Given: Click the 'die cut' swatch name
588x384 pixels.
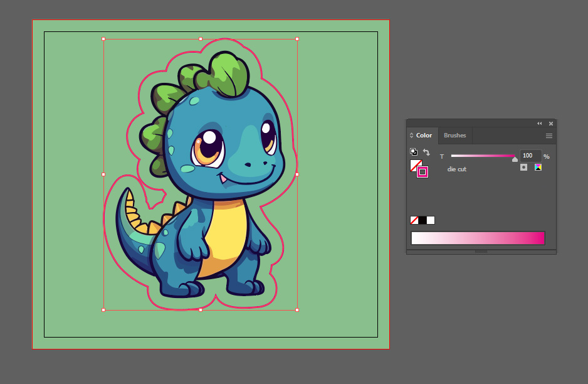Looking at the screenshot, I should coord(457,169).
